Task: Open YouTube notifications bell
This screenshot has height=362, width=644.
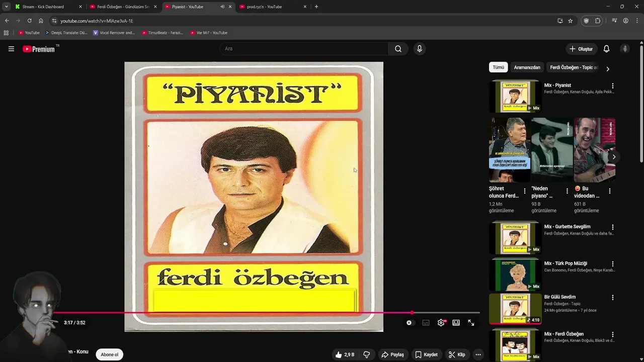Action: (x=606, y=49)
